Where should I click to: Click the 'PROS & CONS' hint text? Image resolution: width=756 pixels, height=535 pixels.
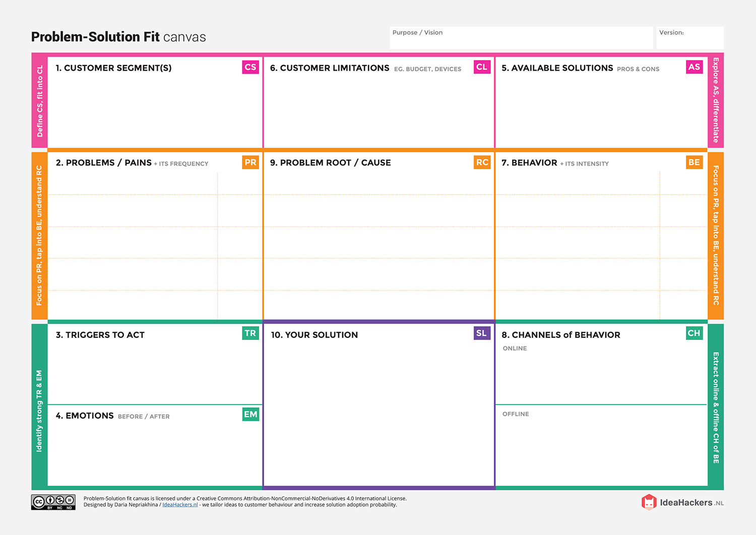pos(638,69)
